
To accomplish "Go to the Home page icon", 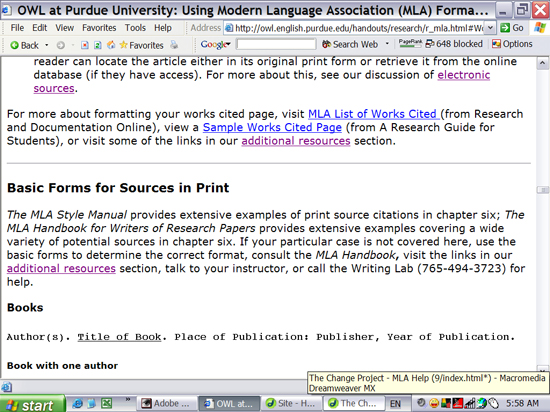I will pos(111,45).
